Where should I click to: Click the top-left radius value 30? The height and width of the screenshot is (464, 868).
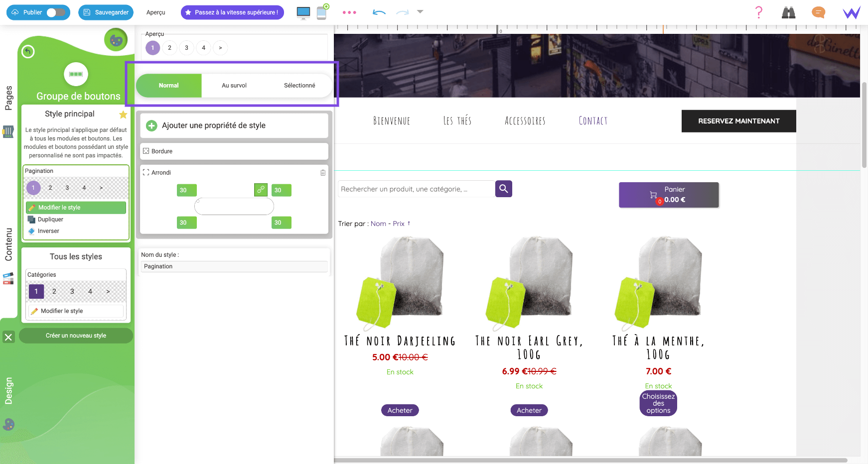point(187,190)
